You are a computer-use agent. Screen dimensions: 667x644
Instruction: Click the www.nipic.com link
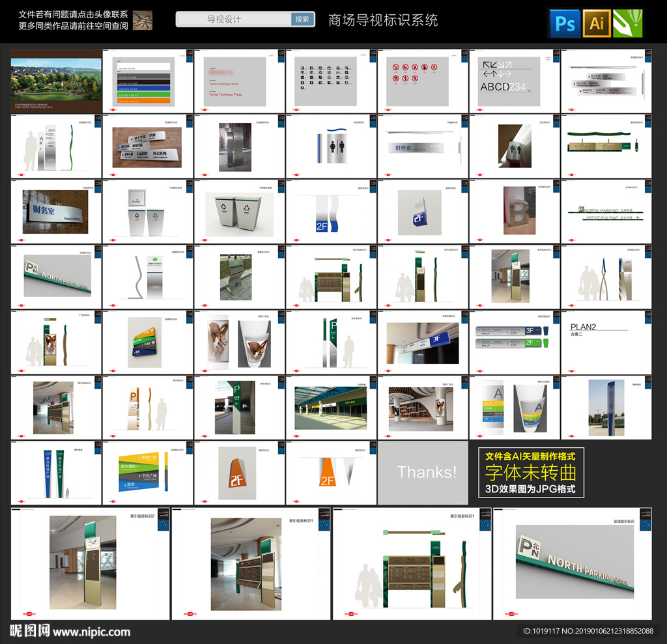coord(92,632)
